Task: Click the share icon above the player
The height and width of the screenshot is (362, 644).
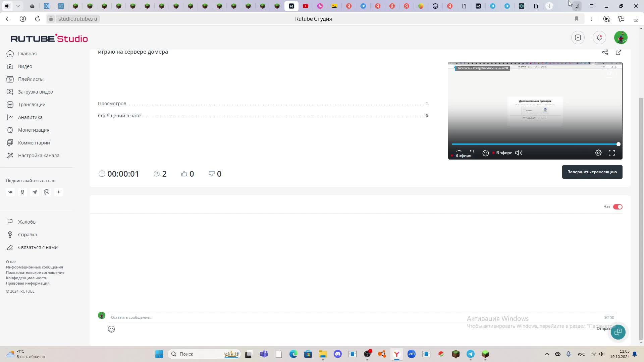Action: [x=605, y=52]
